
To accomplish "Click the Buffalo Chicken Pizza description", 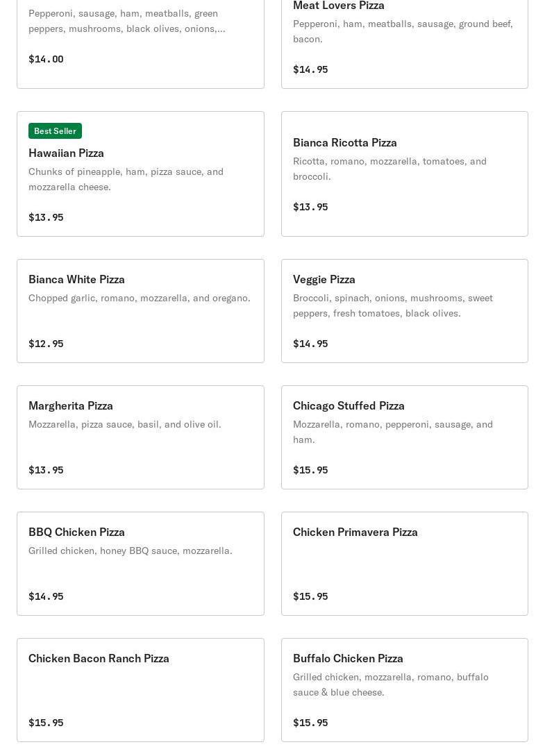I will [x=390, y=684].
